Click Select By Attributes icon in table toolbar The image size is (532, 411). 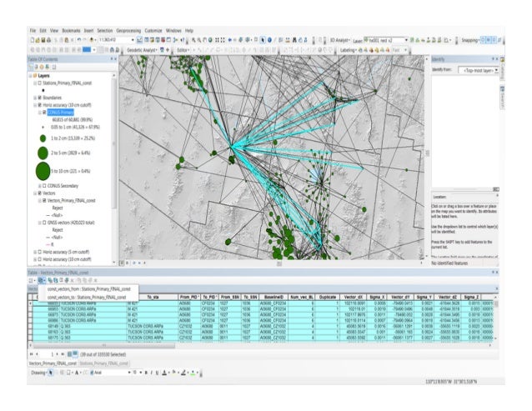coord(50,280)
